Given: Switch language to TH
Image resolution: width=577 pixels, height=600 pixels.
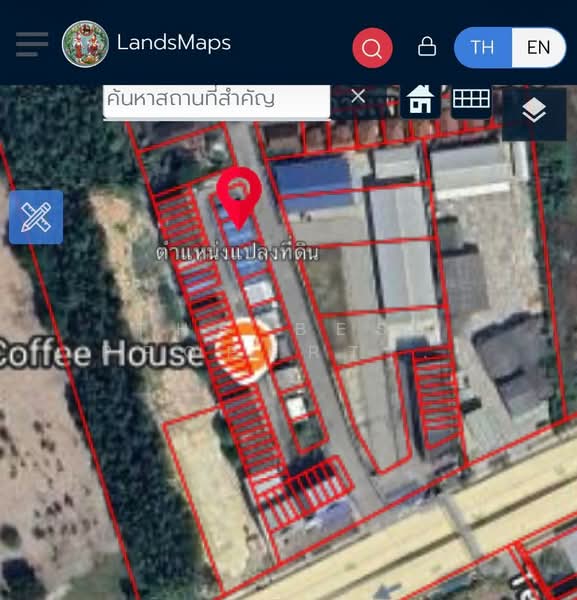Looking at the screenshot, I should point(482,47).
